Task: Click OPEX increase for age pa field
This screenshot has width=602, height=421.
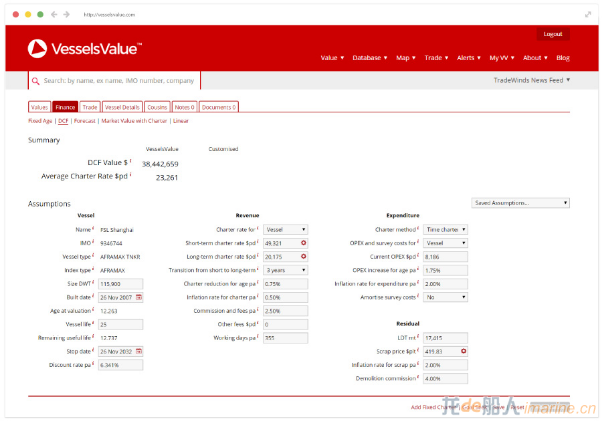Action: (x=445, y=270)
